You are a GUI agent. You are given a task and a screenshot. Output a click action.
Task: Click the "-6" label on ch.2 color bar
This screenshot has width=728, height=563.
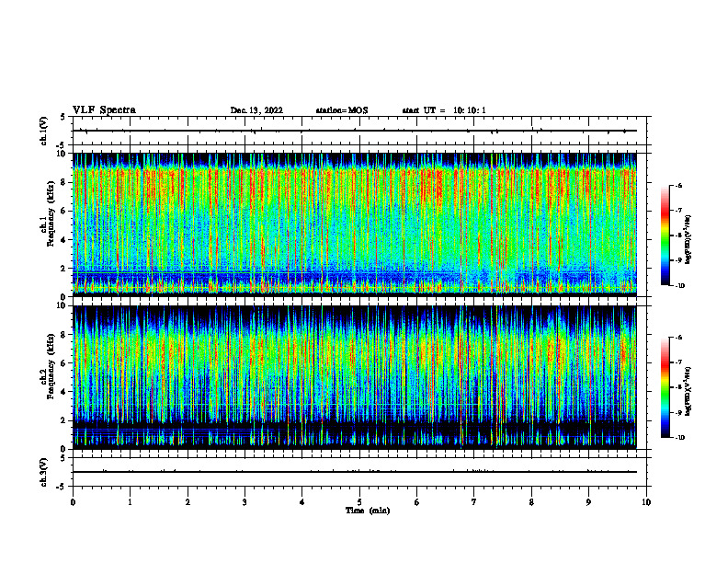point(679,338)
